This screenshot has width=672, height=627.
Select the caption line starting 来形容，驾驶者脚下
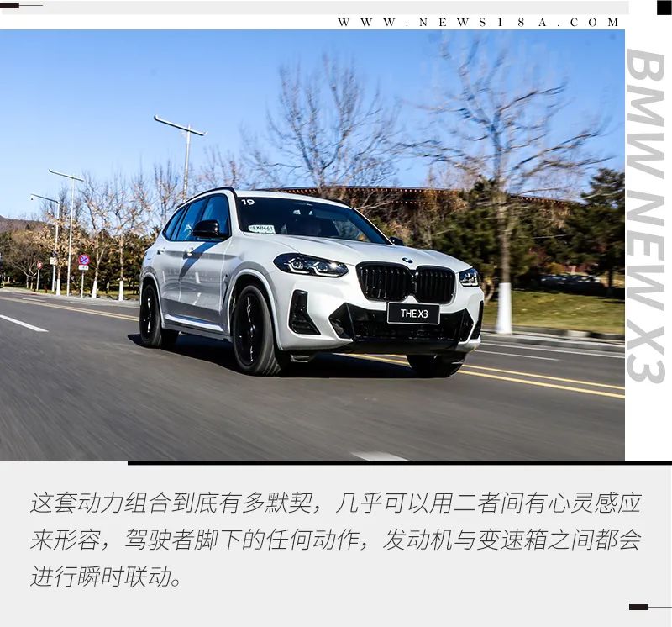click(x=335, y=540)
